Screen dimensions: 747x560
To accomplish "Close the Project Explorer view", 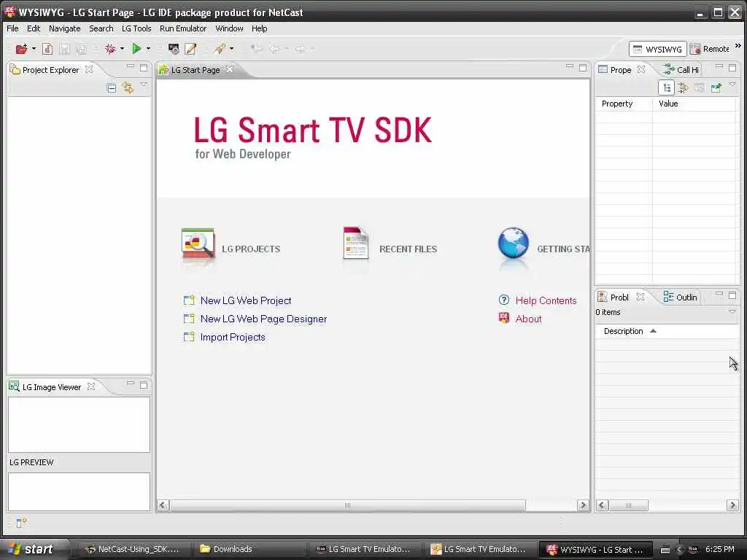I will click(89, 69).
